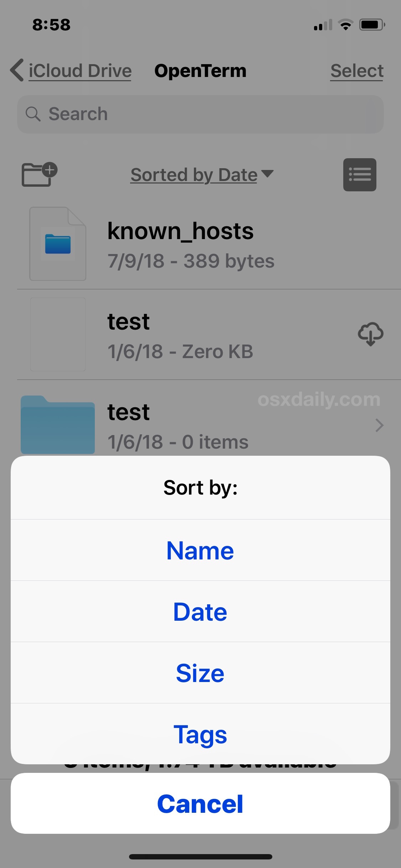The height and width of the screenshot is (868, 401).
Task: Open the known_hosts file icon
Action: tap(57, 243)
